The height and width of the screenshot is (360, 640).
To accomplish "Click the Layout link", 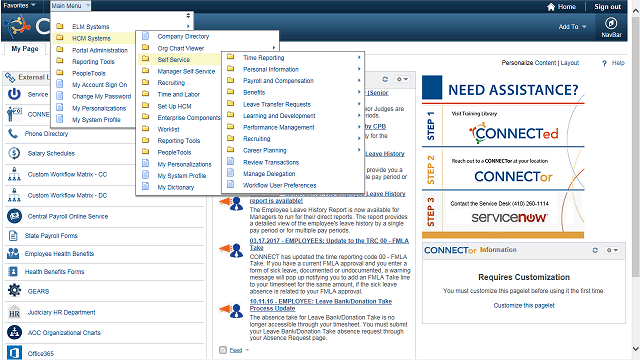I will tap(569, 63).
